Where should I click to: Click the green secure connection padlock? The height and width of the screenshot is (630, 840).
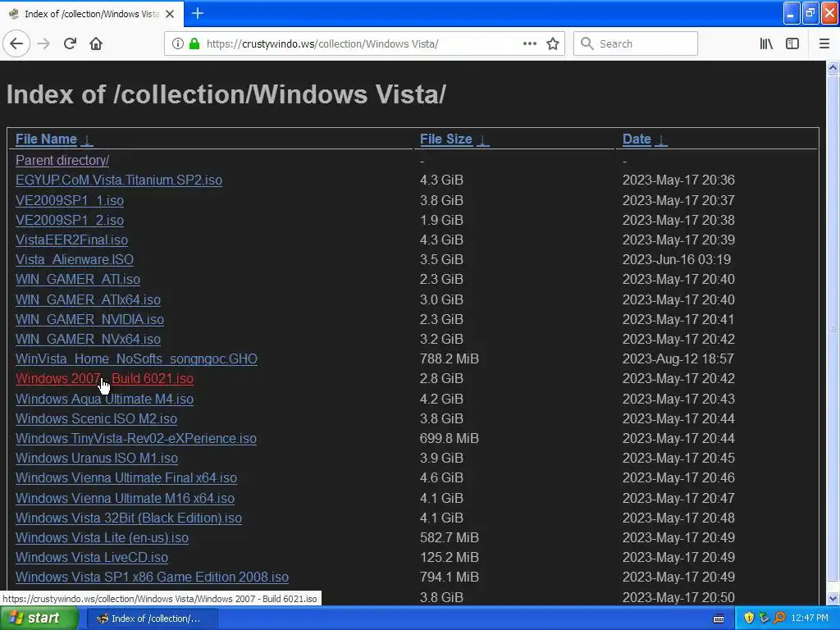pyautogui.click(x=194, y=43)
